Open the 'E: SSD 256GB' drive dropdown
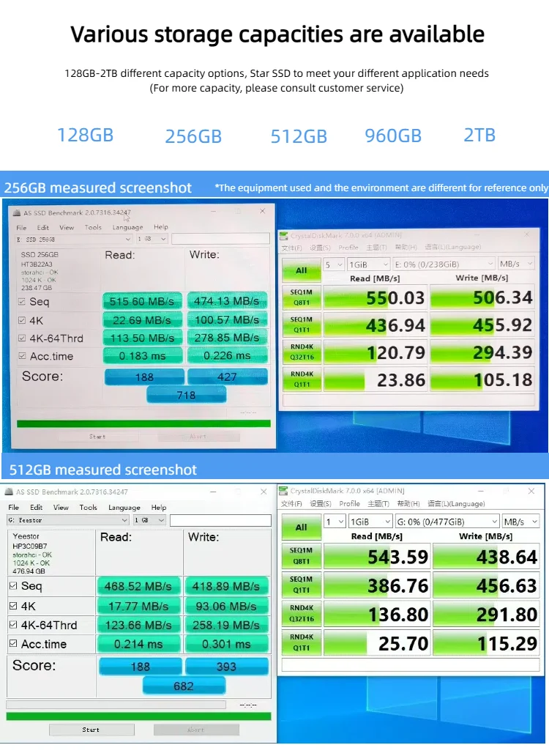The image size is (549, 756). (x=73, y=239)
